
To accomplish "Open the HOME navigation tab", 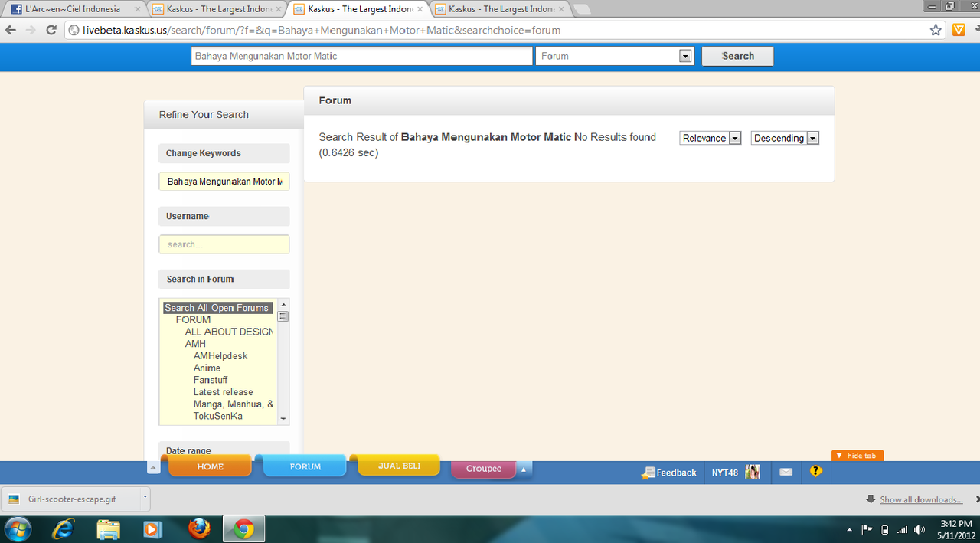I will [210, 466].
